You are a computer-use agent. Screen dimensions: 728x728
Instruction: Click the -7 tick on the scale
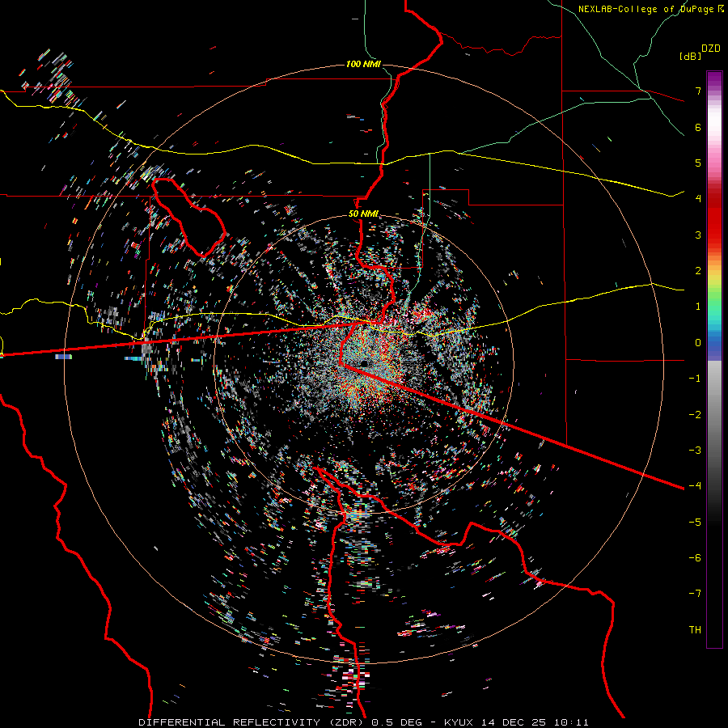pyautogui.click(x=695, y=594)
